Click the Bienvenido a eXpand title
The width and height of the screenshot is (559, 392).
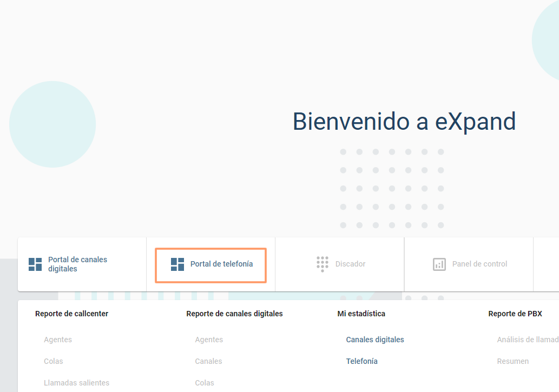point(404,122)
